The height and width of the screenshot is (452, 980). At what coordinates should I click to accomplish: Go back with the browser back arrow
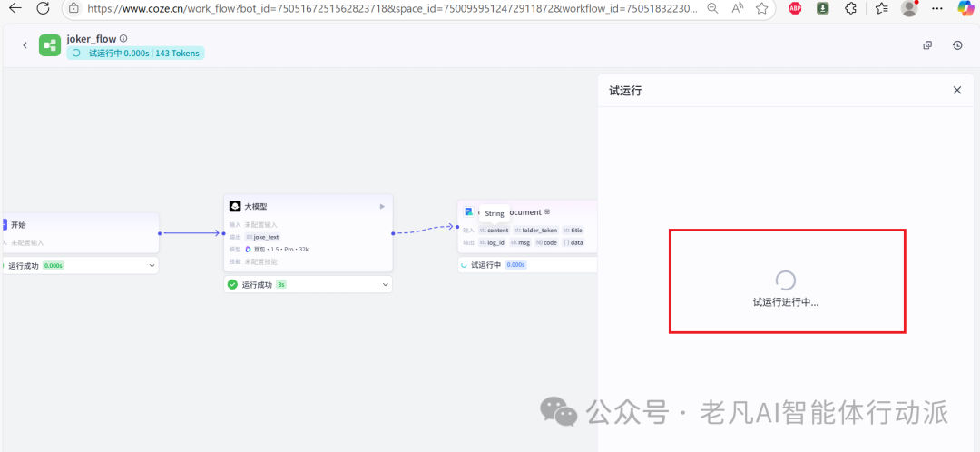point(15,8)
